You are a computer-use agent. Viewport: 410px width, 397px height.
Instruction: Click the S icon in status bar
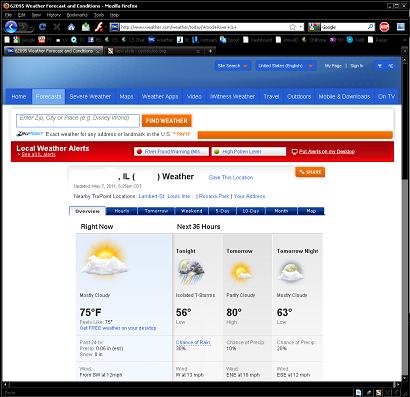point(379,393)
